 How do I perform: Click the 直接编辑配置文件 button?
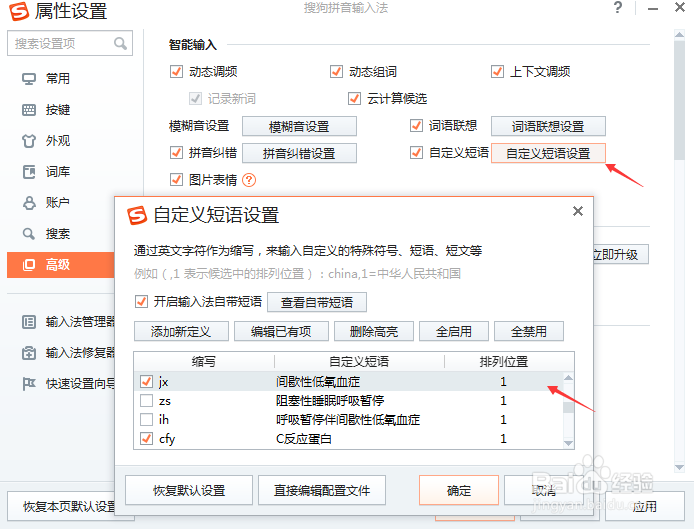pos(322,490)
